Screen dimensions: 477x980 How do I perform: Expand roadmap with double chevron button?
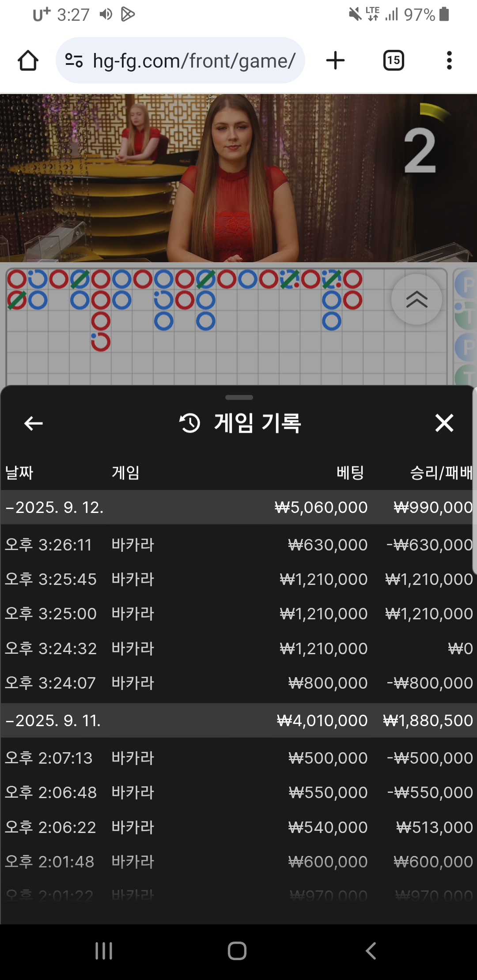(x=416, y=299)
